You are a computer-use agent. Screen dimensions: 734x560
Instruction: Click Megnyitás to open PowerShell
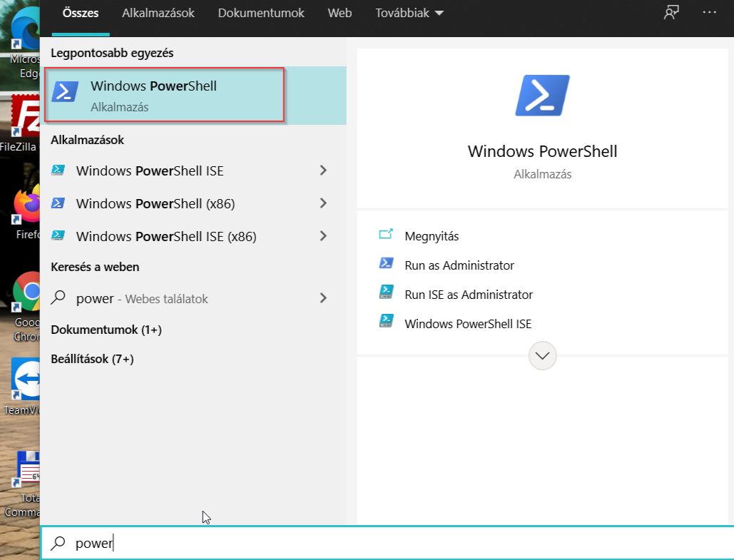click(x=432, y=236)
